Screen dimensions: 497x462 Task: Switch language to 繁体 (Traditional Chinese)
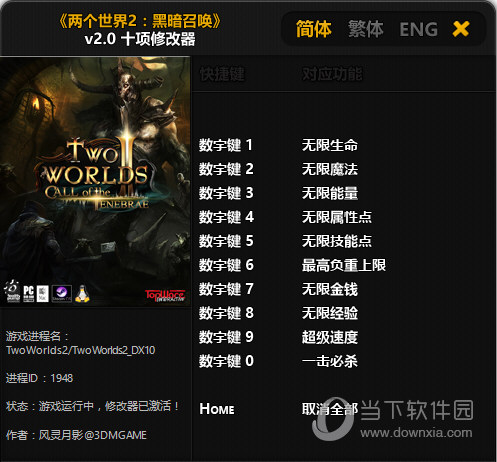[x=366, y=29]
